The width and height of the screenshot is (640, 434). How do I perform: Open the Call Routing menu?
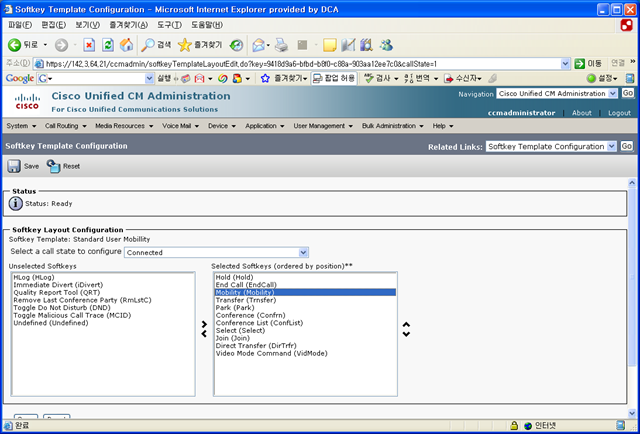click(x=66, y=126)
